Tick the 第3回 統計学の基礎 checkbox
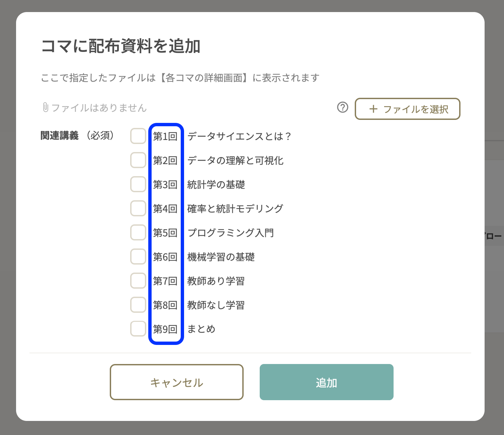 [138, 184]
